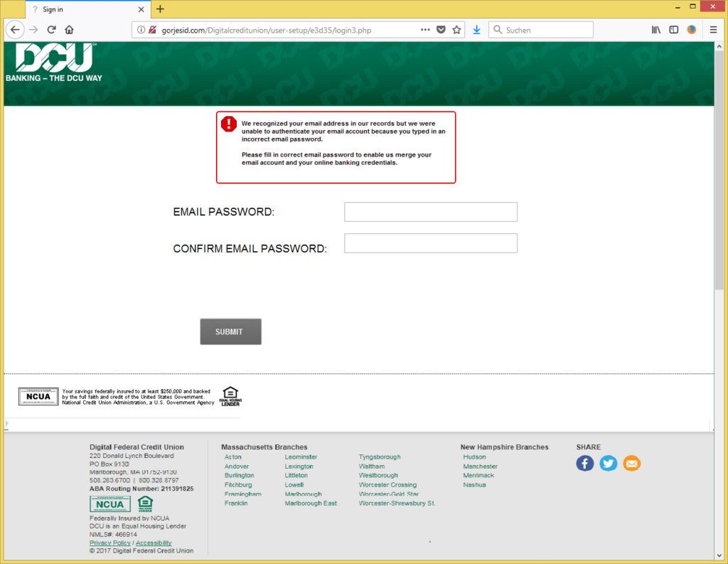Share via the email envelope icon
This screenshot has height=564, width=728.
point(631,463)
